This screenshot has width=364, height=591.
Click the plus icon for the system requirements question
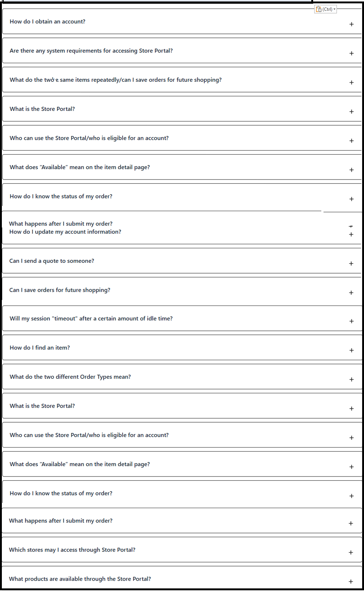[351, 54]
